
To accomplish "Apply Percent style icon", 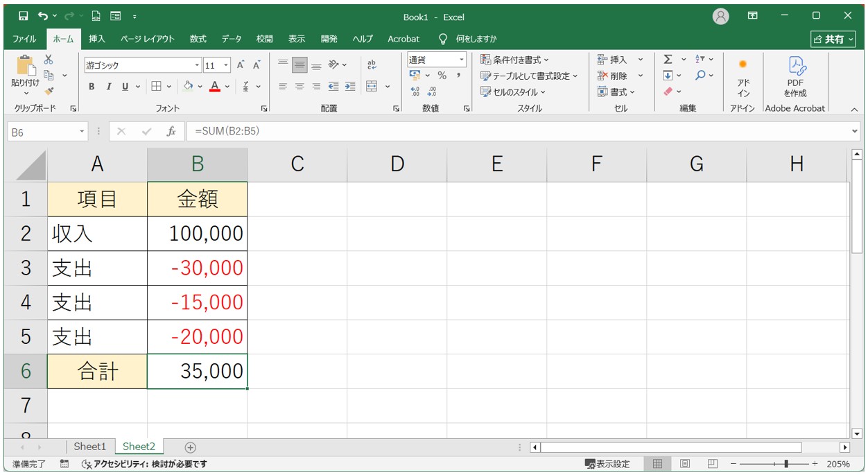I will [442, 76].
